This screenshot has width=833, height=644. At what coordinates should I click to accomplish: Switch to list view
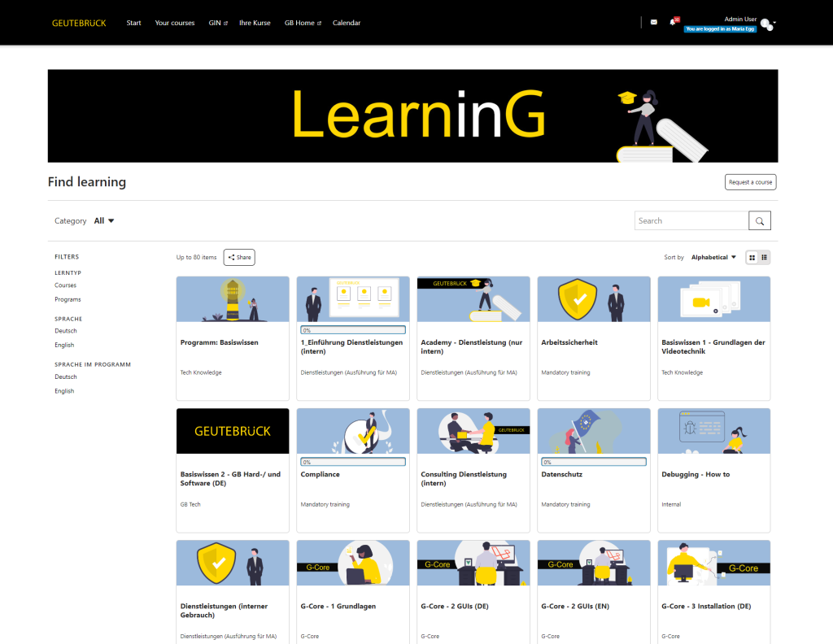click(x=765, y=258)
